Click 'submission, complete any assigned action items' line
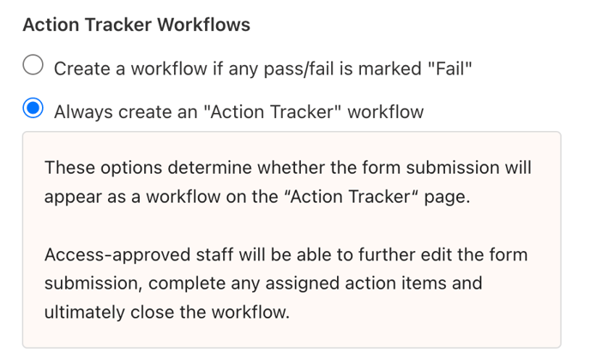Screen dimensions: 590x364 pyautogui.click(x=262, y=283)
